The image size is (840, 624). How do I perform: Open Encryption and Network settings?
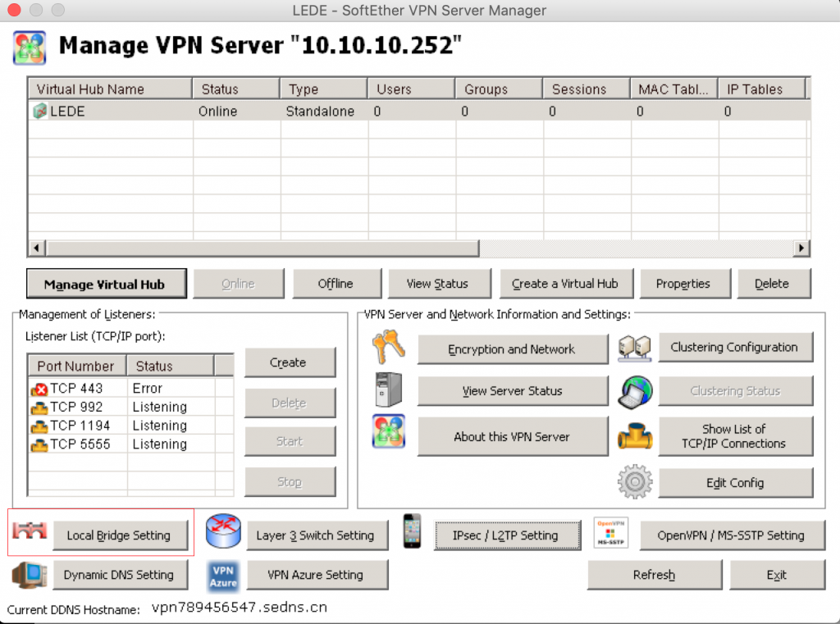click(x=513, y=349)
